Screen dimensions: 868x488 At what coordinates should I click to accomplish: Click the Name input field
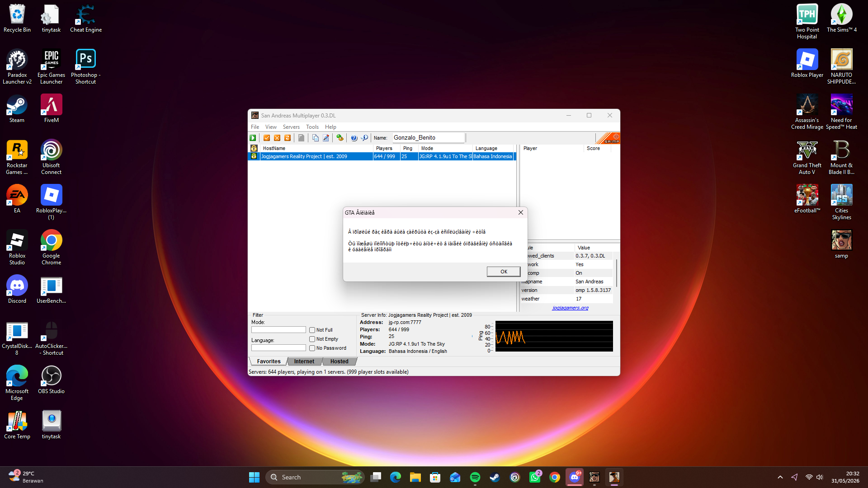tap(428, 138)
